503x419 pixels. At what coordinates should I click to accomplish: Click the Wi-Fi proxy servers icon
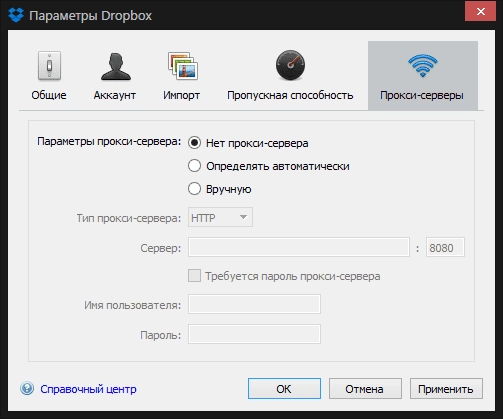(x=423, y=65)
